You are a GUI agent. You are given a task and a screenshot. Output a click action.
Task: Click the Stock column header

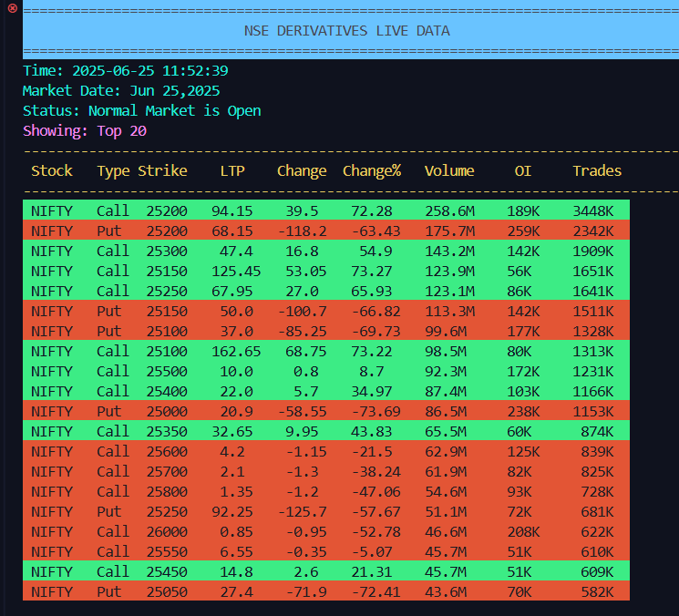(x=52, y=170)
